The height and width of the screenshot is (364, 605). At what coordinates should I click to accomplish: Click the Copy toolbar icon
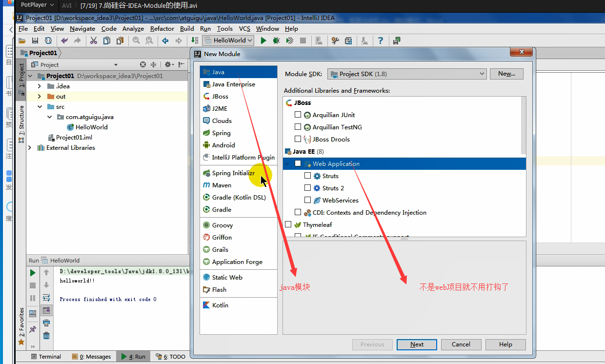pyautogui.click(x=106, y=40)
